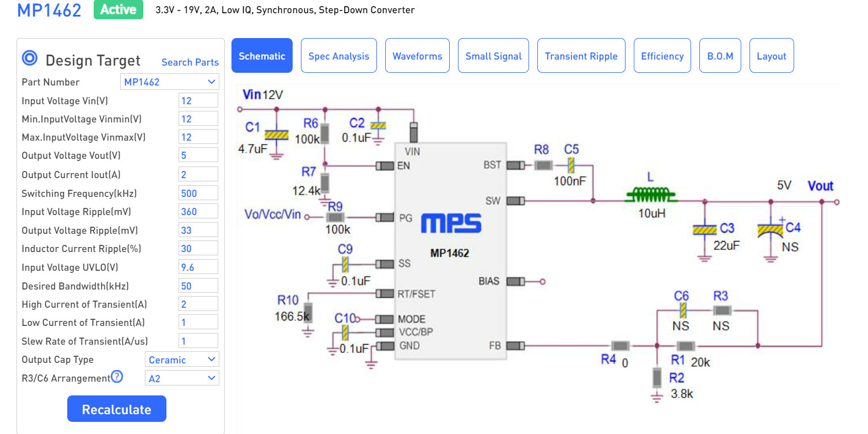Image resolution: width=868 pixels, height=434 pixels.
Task: Click the MPS logo on the chip
Action: coord(451,223)
